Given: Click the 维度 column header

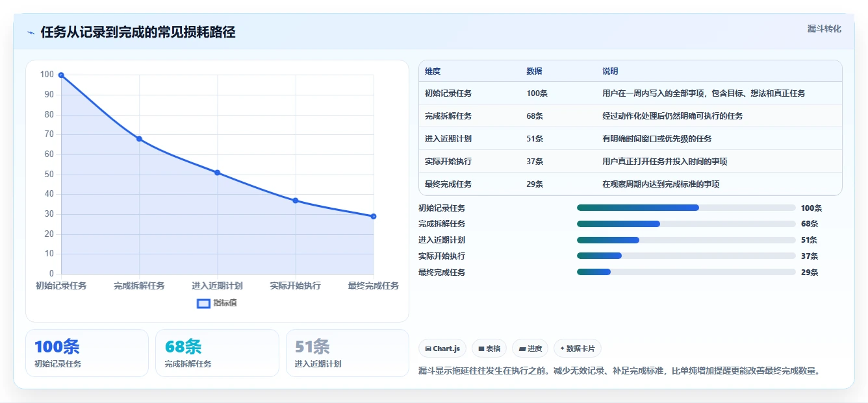Looking at the screenshot, I should tap(433, 71).
